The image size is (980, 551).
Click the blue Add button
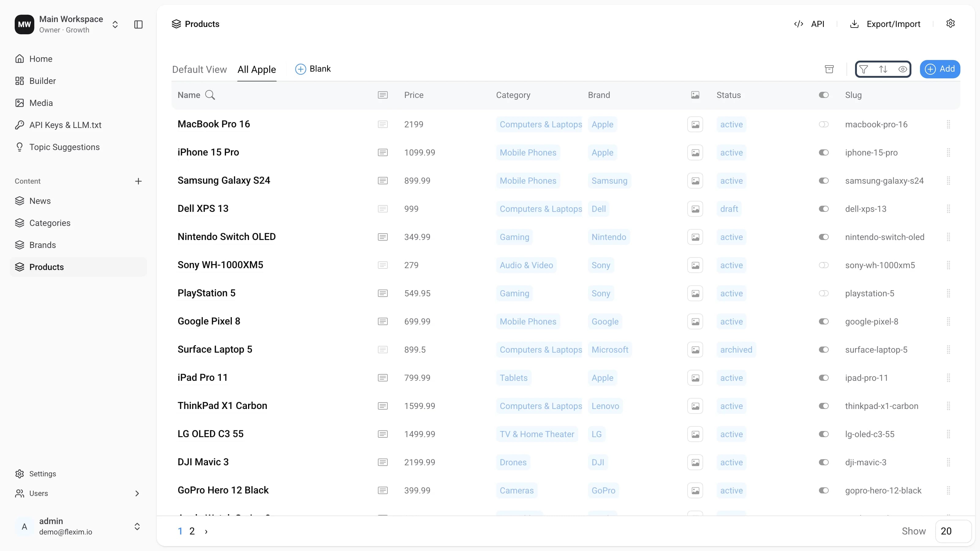click(x=940, y=69)
